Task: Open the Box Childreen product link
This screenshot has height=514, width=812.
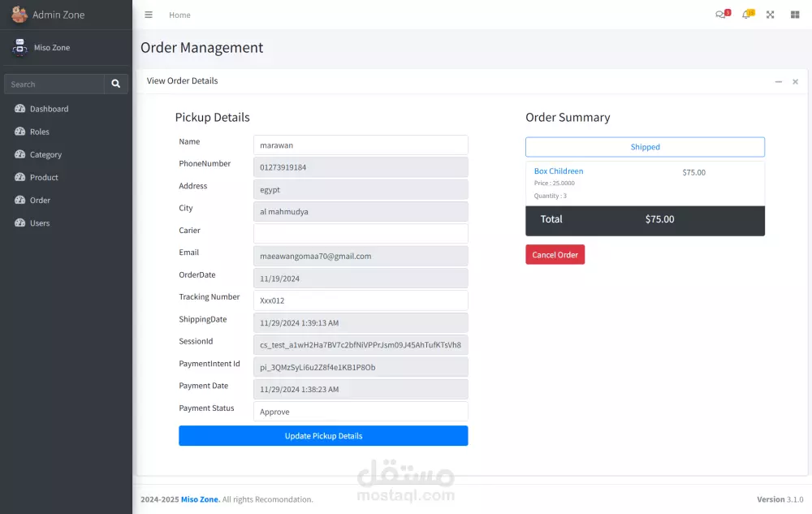Action: [x=559, y=171]
